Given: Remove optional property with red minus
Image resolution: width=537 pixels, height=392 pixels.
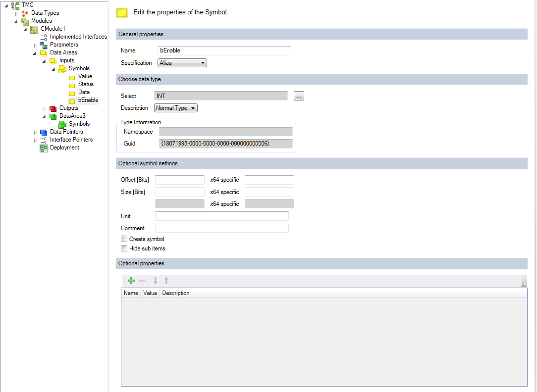Looking at the screenshot, I should (142, 281).
